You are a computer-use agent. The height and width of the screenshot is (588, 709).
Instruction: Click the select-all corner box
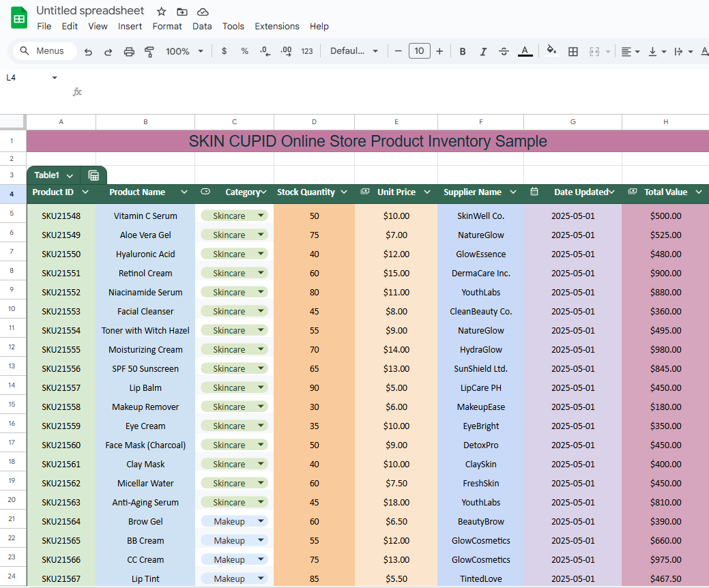tap(12, 121)
